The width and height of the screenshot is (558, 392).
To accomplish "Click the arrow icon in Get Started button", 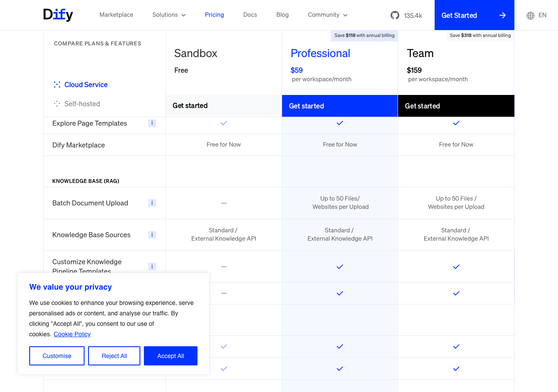I will click(x=503, y=15).
